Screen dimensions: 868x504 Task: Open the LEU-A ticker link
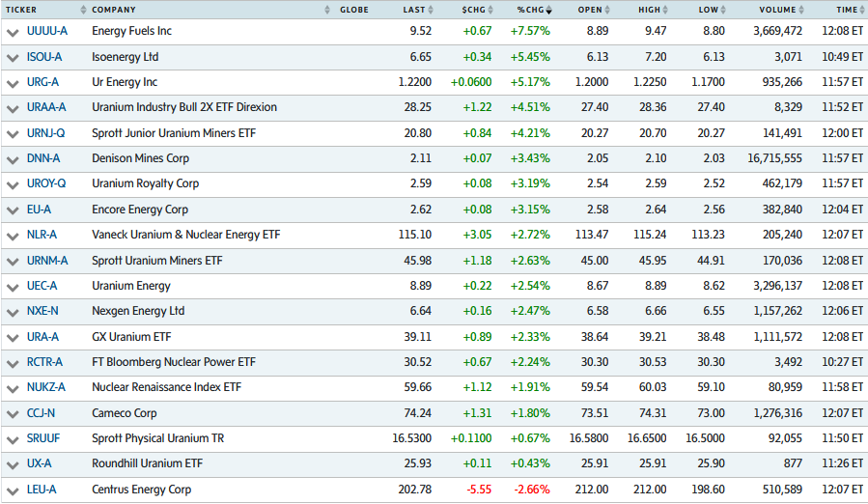coord(42,490)
